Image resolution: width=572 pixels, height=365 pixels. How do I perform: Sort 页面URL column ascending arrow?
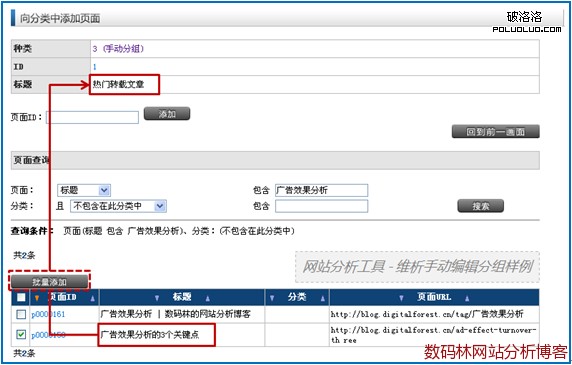467,298
